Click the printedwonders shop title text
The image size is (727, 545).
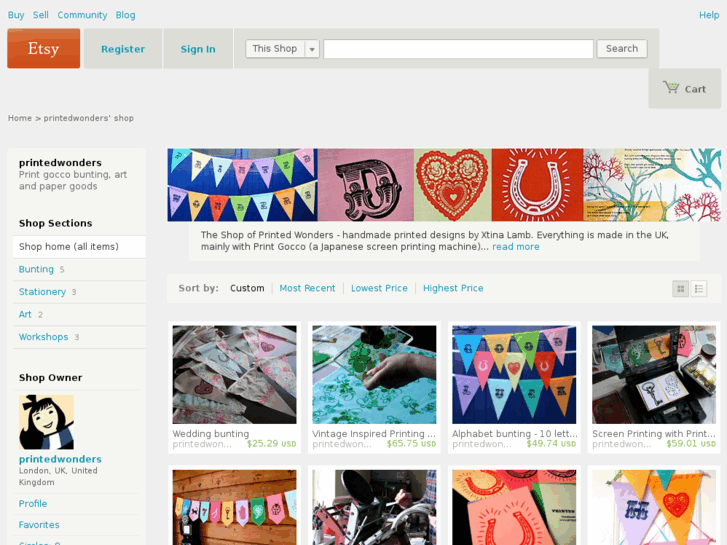[x=60, y=163]
